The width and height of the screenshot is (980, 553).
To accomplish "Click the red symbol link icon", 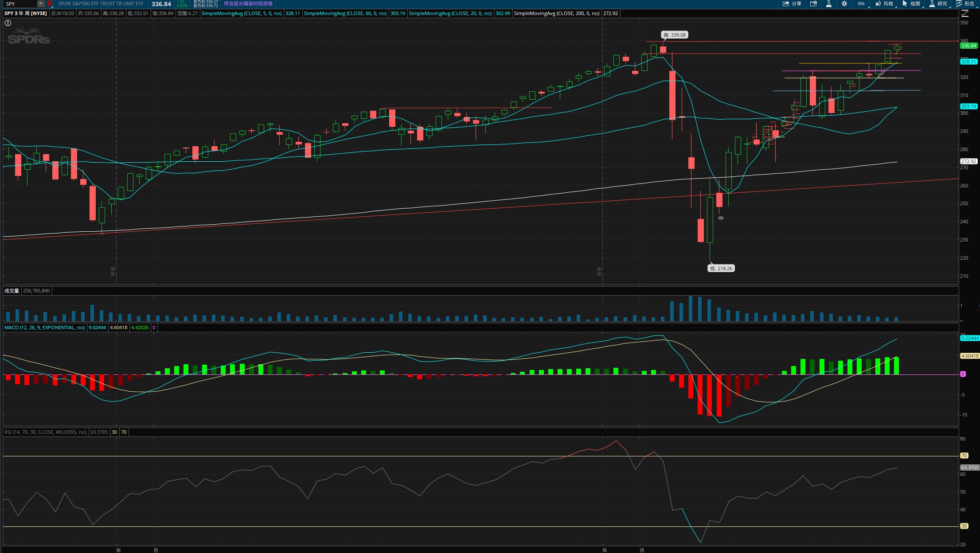I will point(50,4).
